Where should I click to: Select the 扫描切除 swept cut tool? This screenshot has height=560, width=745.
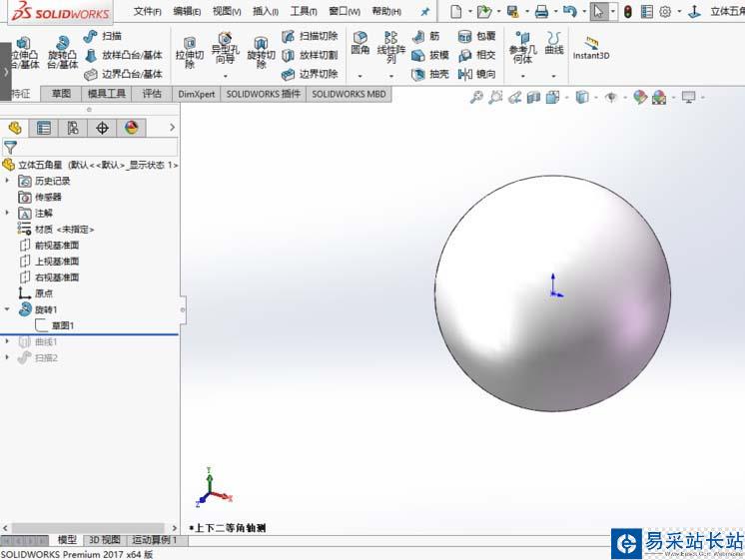pos(310,36)
